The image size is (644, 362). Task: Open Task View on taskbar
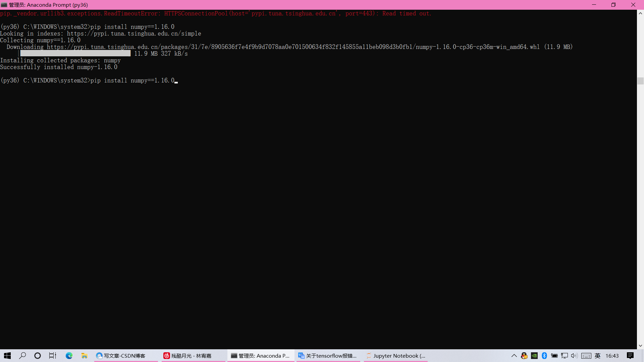(x=53, y=356)
